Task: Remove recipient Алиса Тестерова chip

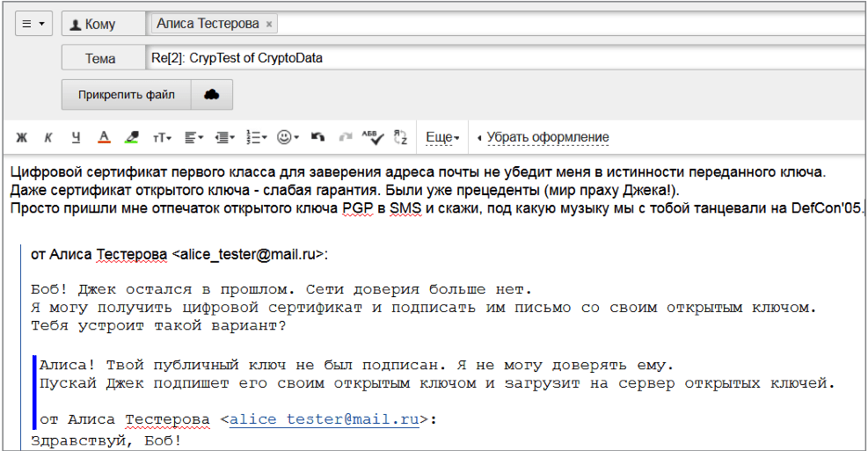Action: click(x=269, y=25)
